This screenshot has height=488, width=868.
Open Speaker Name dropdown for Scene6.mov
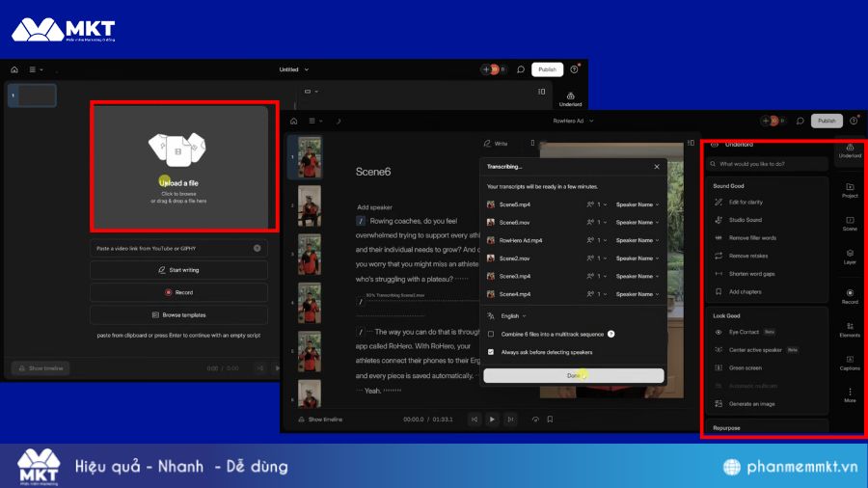pyautogui.click(x=637, y=223)
